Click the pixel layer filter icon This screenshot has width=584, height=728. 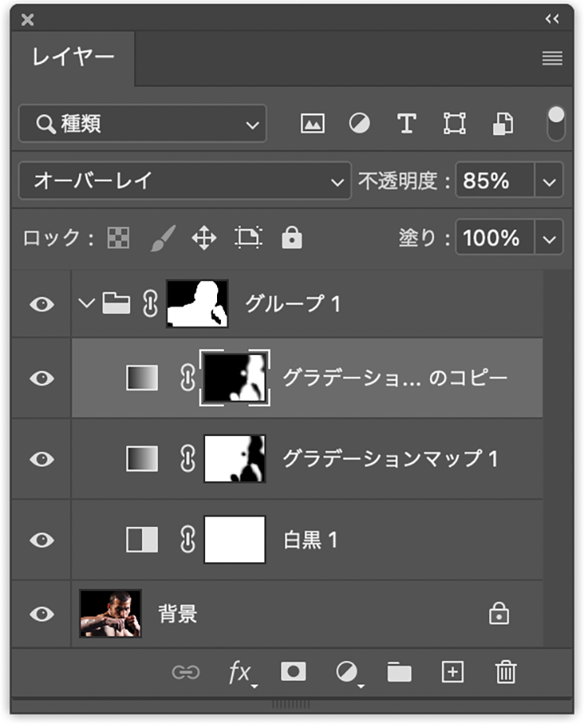tap(313, 124)
